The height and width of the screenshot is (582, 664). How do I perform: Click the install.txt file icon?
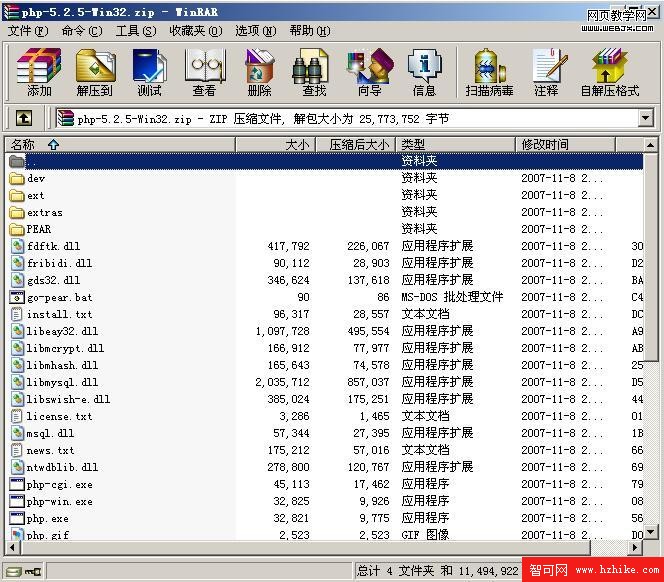pyautogui.click(x=17, y=314)
